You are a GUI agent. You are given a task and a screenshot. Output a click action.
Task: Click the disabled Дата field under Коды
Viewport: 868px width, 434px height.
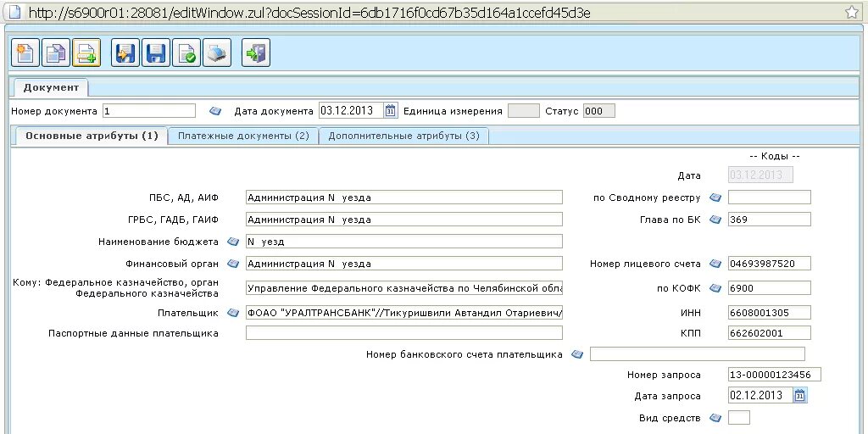coord(760,175)
